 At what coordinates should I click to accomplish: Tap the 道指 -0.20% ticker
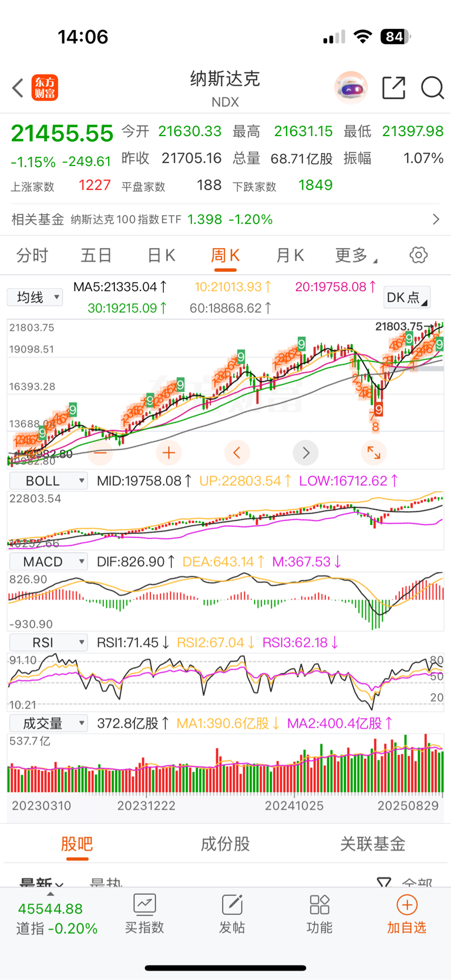56,928
